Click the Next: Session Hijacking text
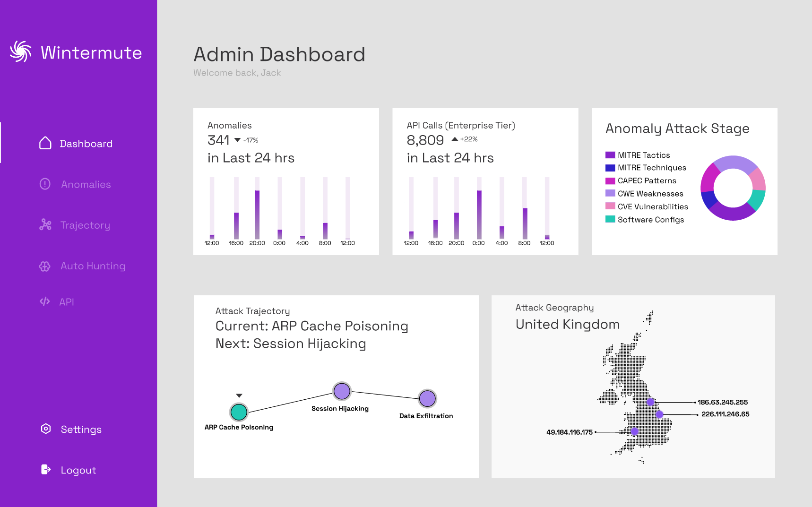Image resolution: width=812 pixels, height=507 pixels. (x=291, y=344)
